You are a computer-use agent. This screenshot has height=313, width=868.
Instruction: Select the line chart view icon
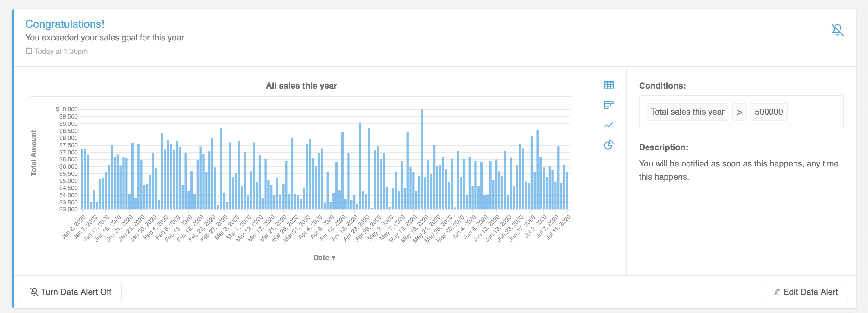609,125
